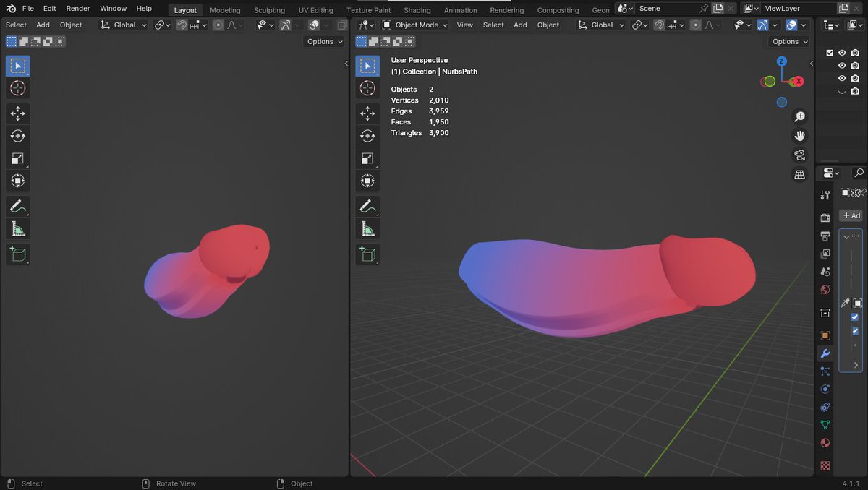868x490 pixels.
Task: Open the File menu
Action: click(27, 9)
